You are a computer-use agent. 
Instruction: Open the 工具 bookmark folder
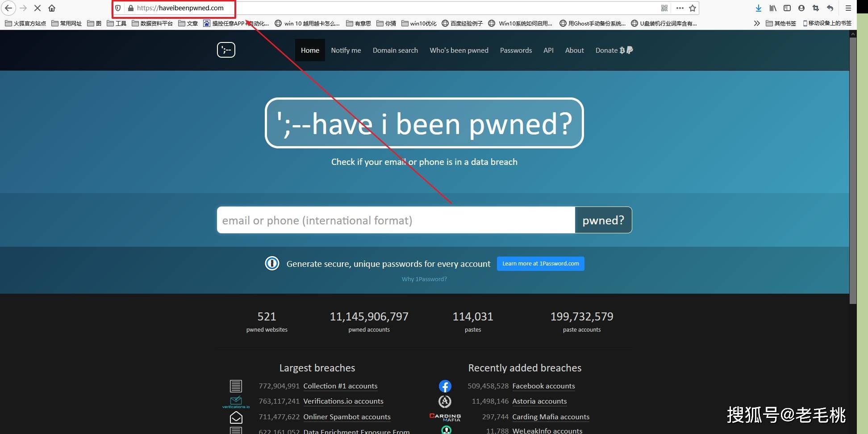pos(117,23)
